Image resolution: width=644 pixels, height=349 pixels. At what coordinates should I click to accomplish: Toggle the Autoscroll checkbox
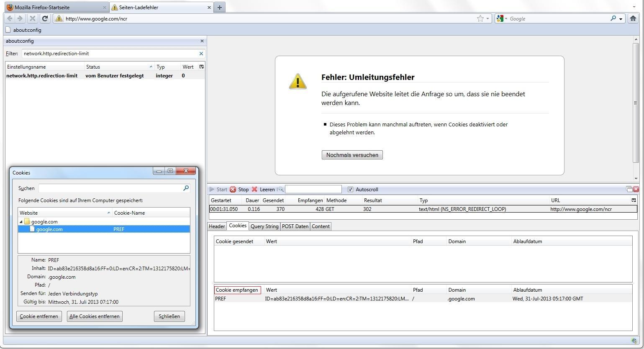(x=350, y=190)
